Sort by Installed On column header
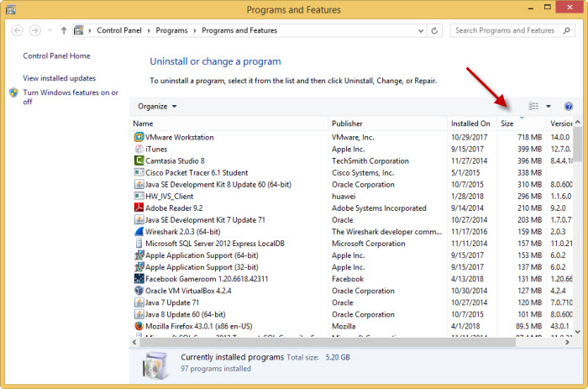Image resolution: width=588 pixels, height=389 pixels. 472,124
